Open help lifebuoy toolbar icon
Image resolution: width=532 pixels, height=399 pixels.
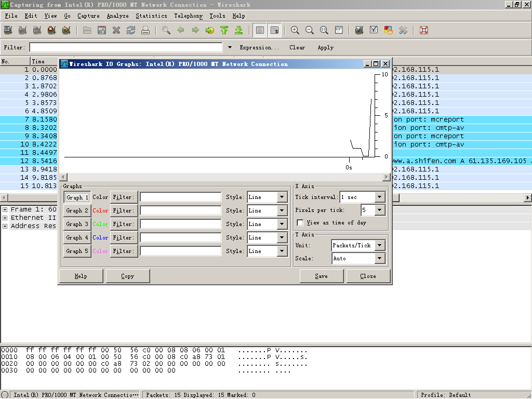[424, 30]
